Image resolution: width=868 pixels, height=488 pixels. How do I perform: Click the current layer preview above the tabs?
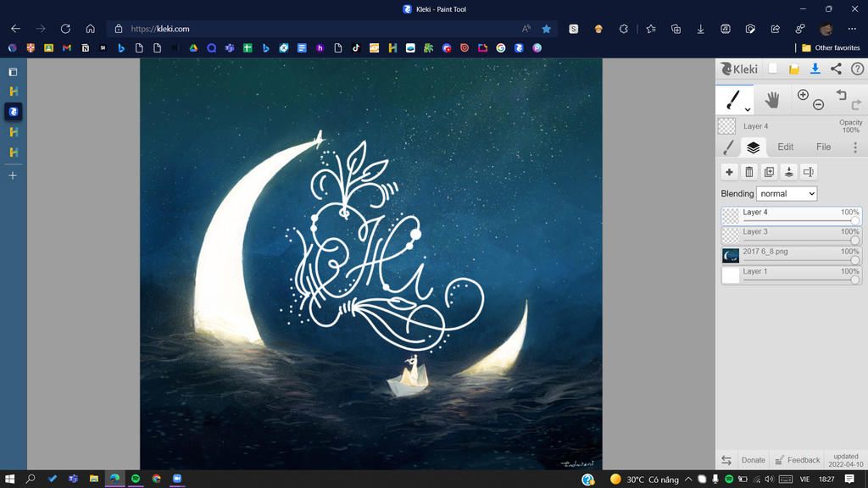point(726,126)
